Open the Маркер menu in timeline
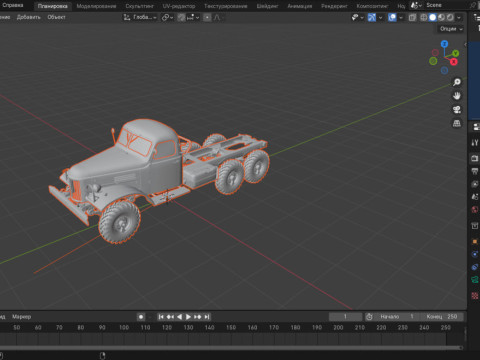This screenshot has width=480, height=360. (x=21, y=317)
